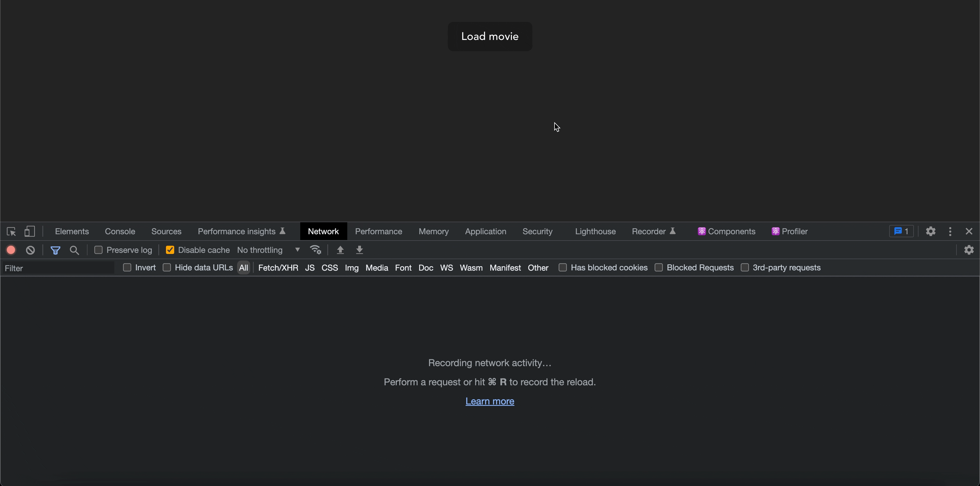This screenshot has width=980, height=486.
Task: Toggle the device toolbar icon
Action: tap(30, 232)
